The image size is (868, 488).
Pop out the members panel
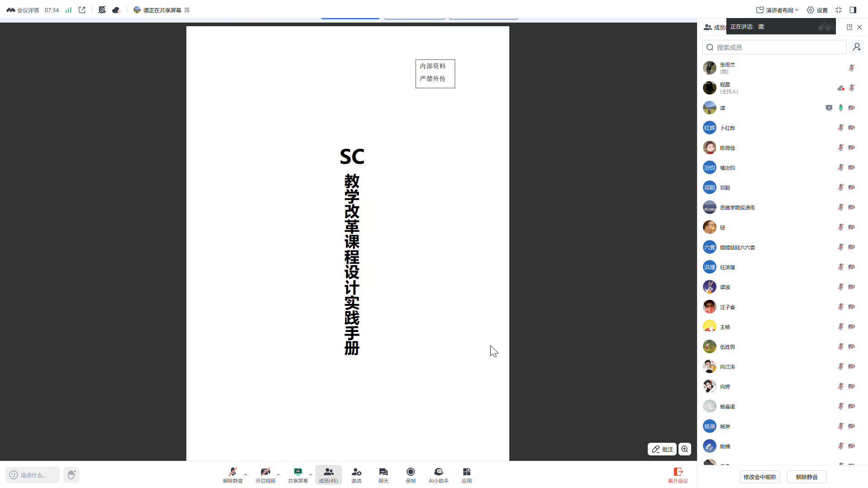849,27
